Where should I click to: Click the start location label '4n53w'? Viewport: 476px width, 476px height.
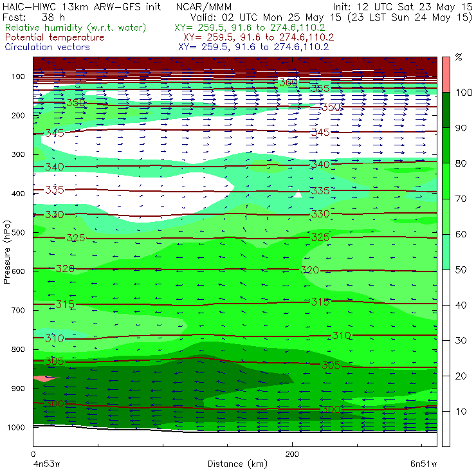pos(47,464)
